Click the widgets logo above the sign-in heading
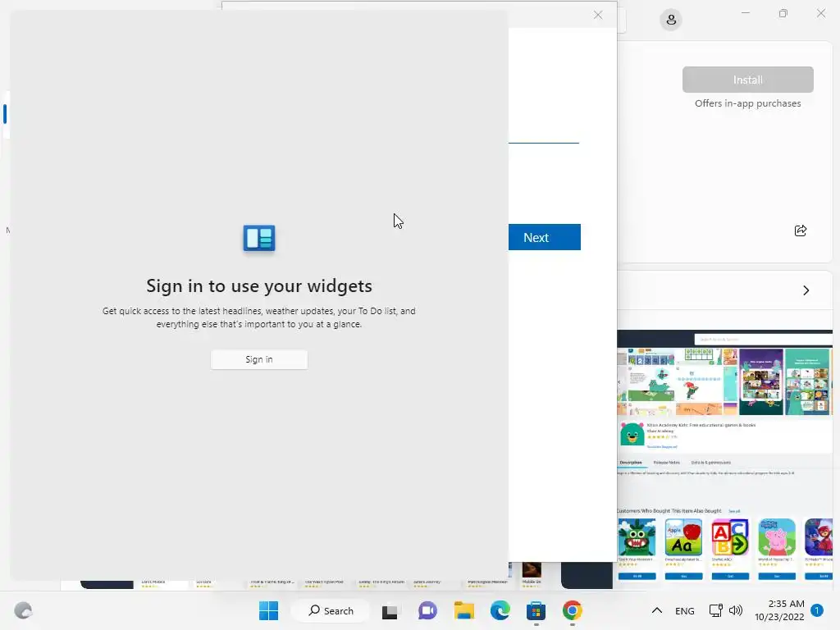840x630 pixels. point(259,238)
